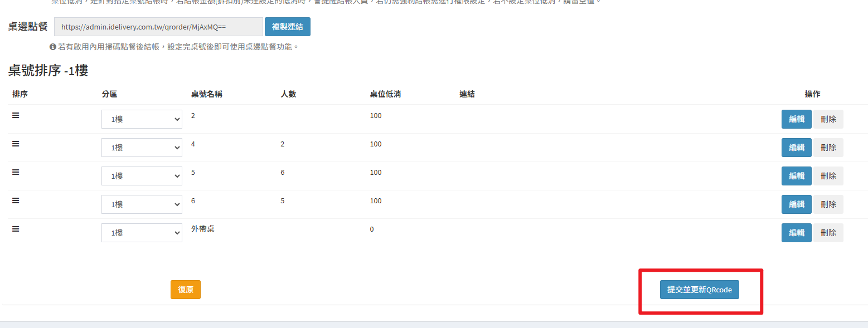
Task: Click 編輯 for the 外帶桌 row
Action: click(x=796, y=233)
